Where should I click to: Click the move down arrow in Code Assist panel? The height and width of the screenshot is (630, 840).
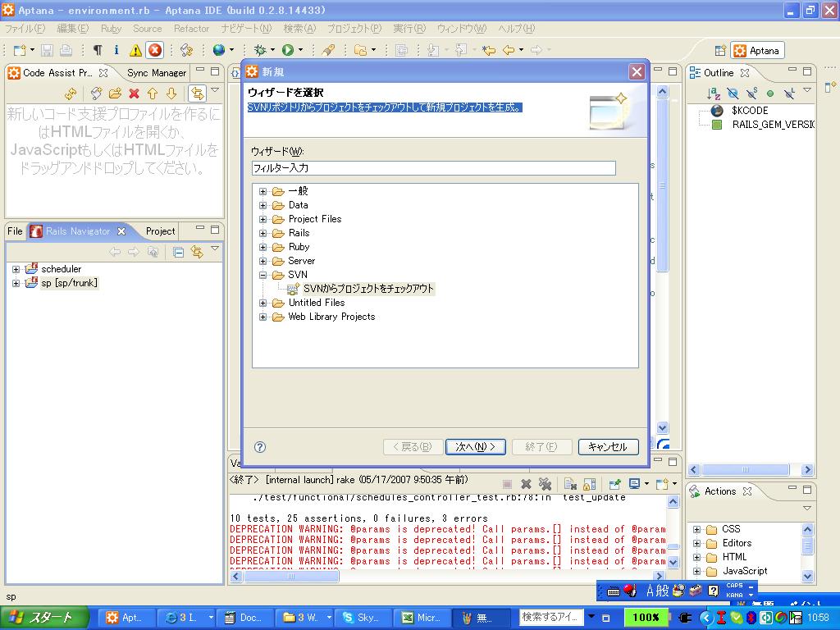tap(171, 94)
